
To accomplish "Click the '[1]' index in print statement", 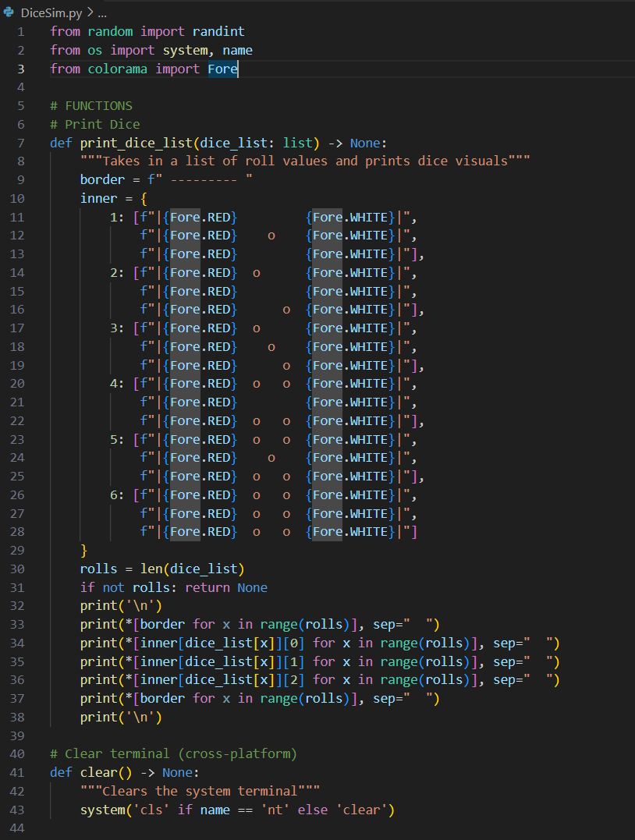I will (293, 661).
